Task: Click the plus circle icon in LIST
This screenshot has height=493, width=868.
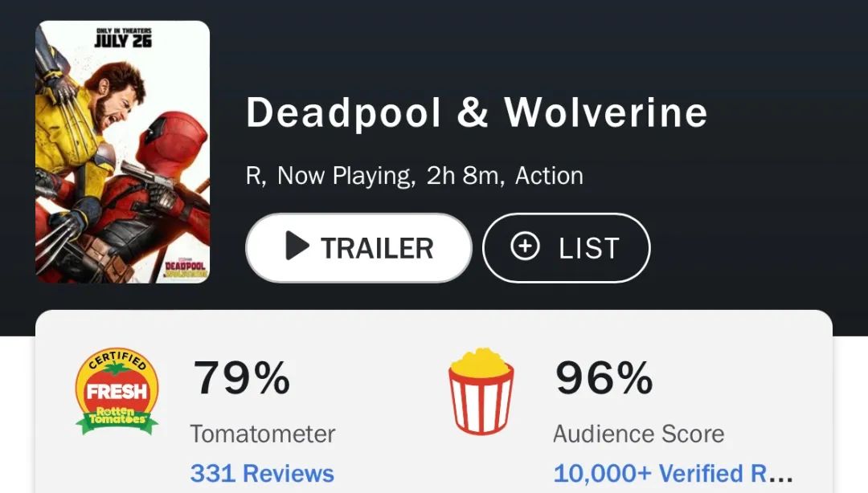Action: point(525,247)
